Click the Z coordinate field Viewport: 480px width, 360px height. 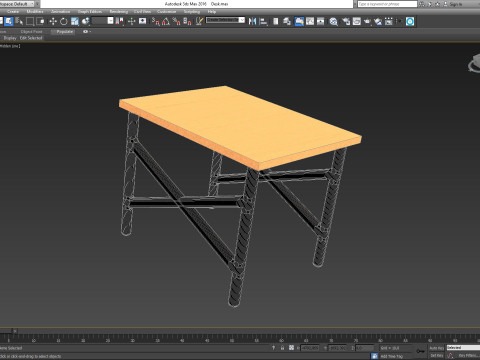(364, 348)
